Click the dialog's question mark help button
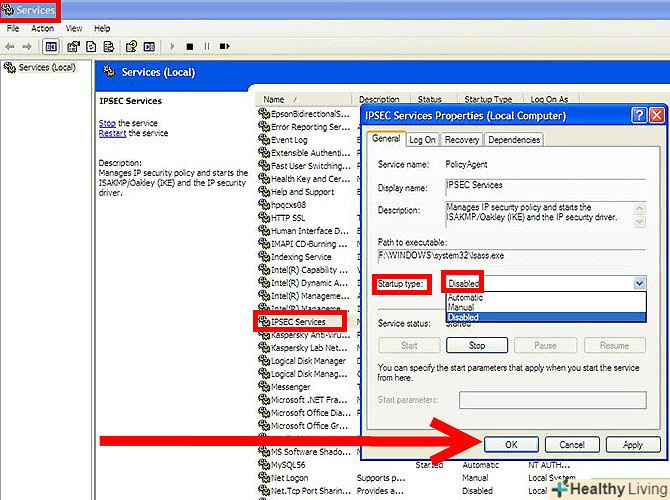 [639, 115]
